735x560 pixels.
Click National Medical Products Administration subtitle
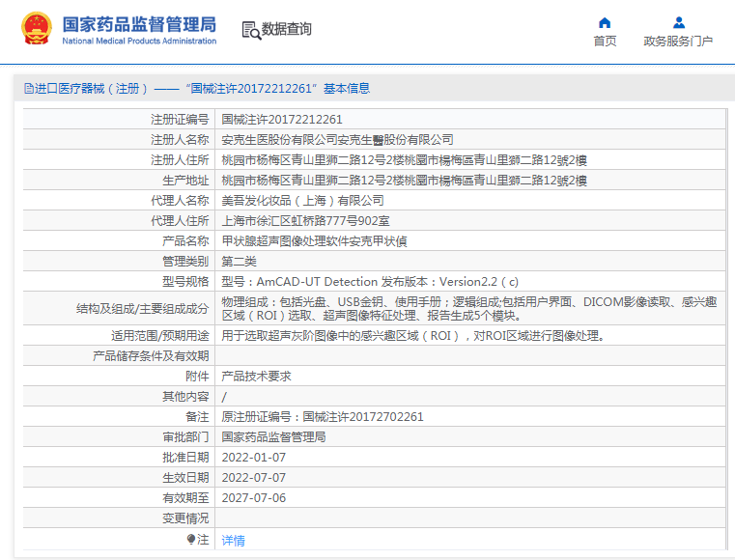(x=139, y=42)
